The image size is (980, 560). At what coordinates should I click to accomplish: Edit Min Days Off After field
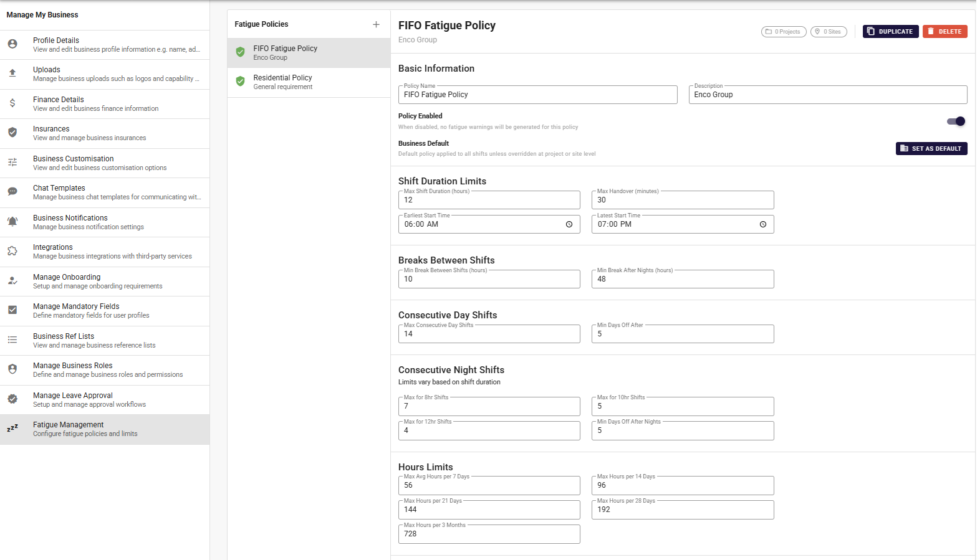683,334
